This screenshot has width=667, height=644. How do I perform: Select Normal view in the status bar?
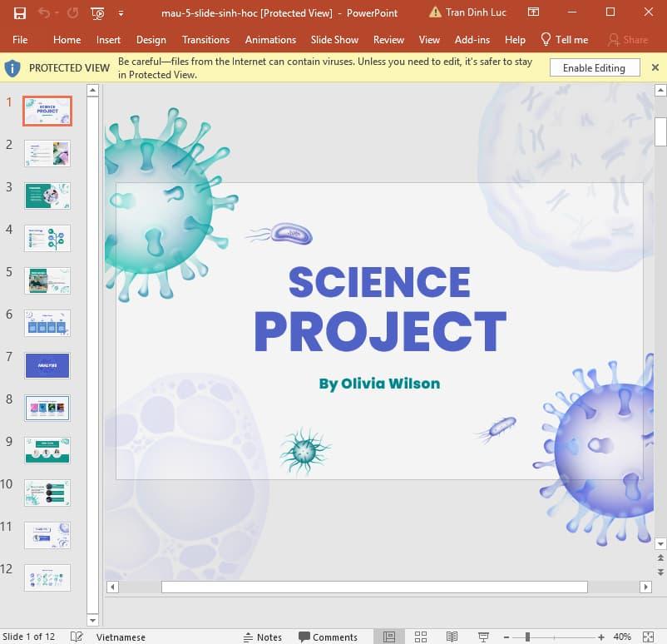387,637
